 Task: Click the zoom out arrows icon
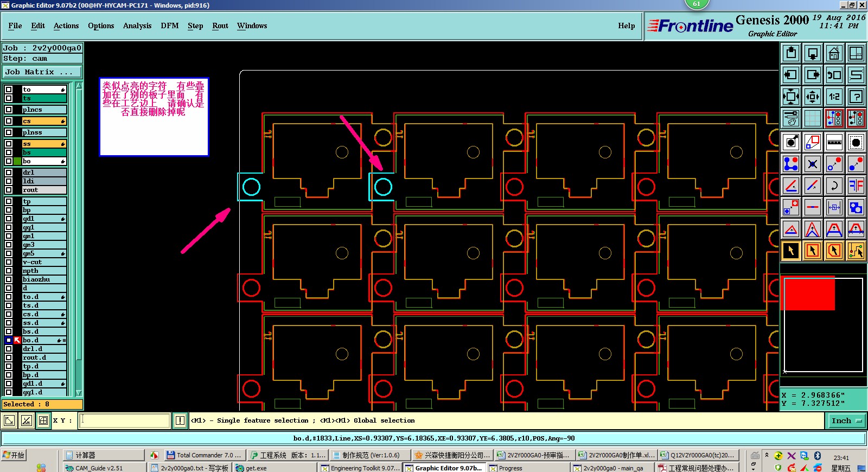coord(813,97)
